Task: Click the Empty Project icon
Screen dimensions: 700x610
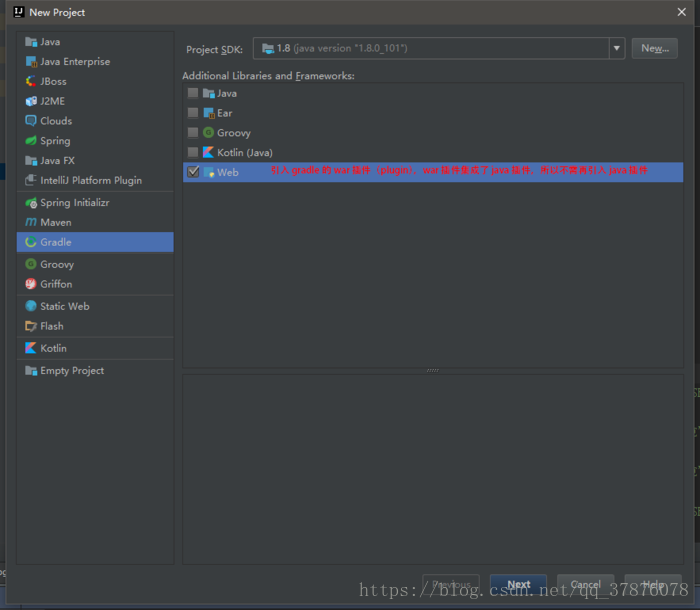Action: [x=31, y=371]
